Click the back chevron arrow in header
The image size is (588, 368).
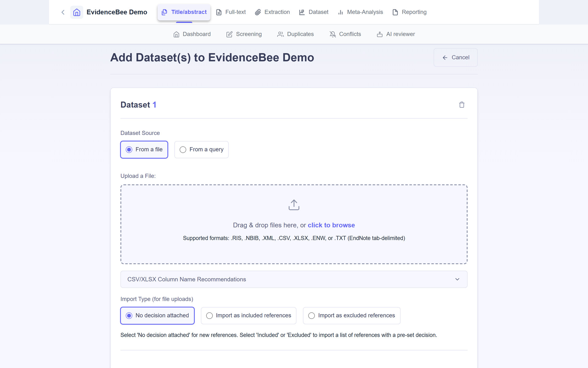coord(63,12)
